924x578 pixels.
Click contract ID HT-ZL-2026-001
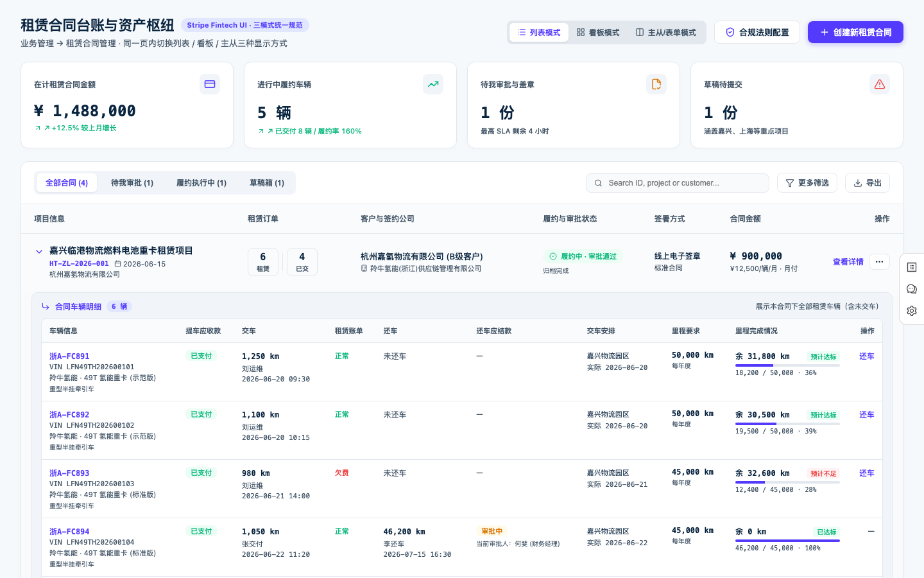coord(79,264)
